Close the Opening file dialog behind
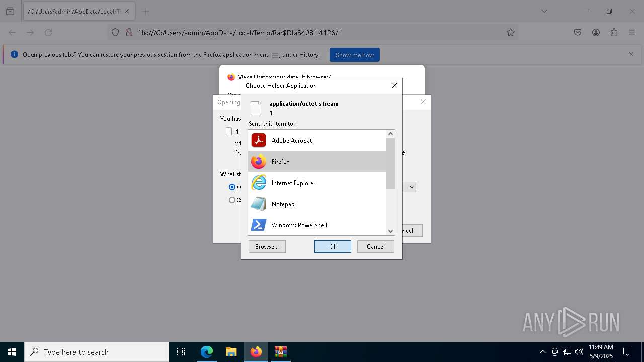Screen dimensions: 644x362 [423, 102]
